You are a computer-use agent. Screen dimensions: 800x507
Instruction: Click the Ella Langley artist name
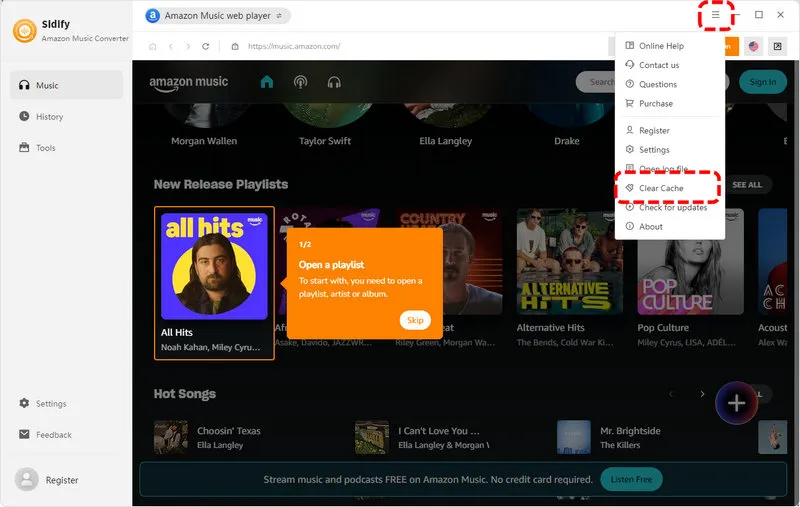click(x=445, y=141)
